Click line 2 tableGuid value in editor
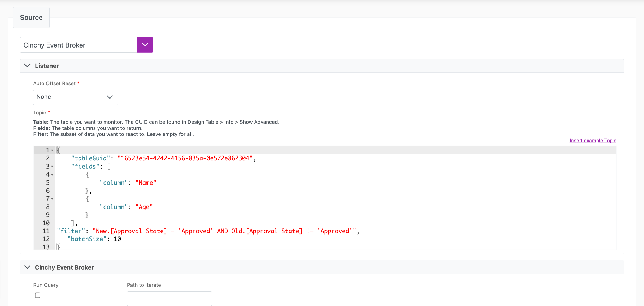 pyautogui.click(x=185, y=158)
